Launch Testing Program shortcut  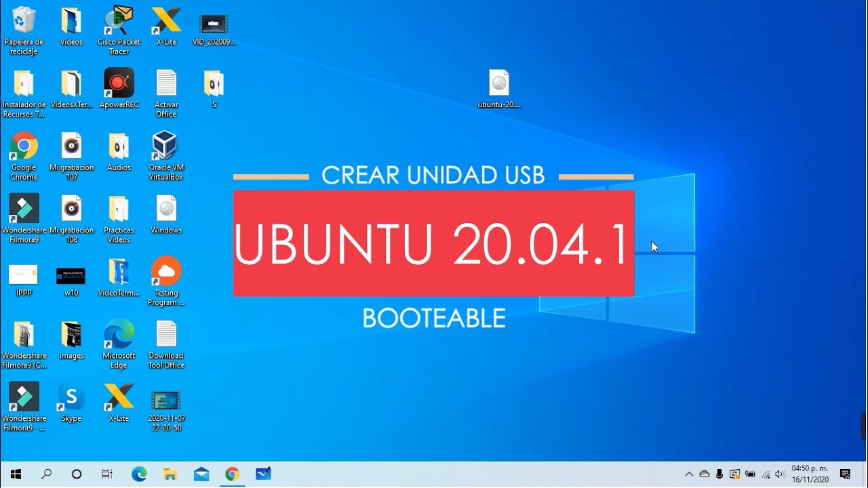tap(166, 282)
